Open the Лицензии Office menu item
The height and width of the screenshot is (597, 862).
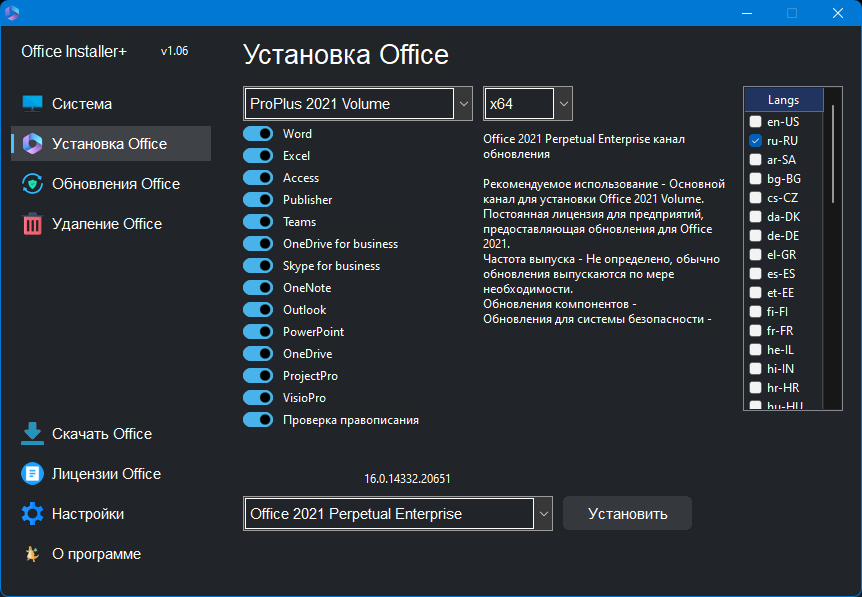click(106, 474)
